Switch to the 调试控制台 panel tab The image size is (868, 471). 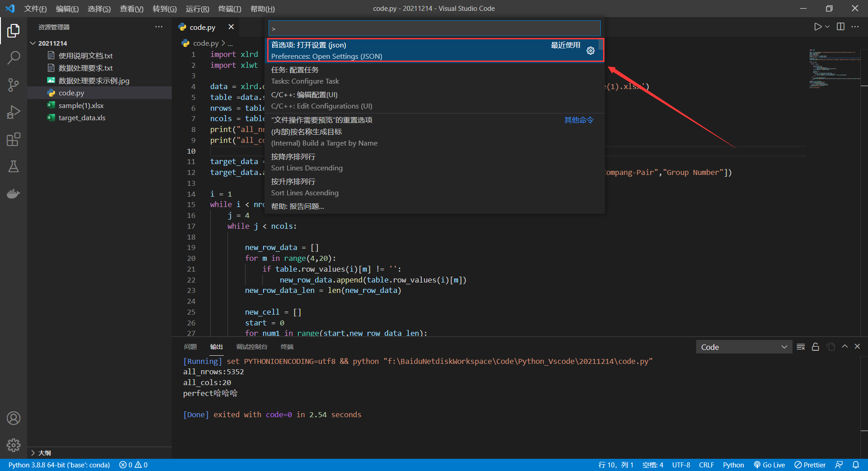[252, 347]
